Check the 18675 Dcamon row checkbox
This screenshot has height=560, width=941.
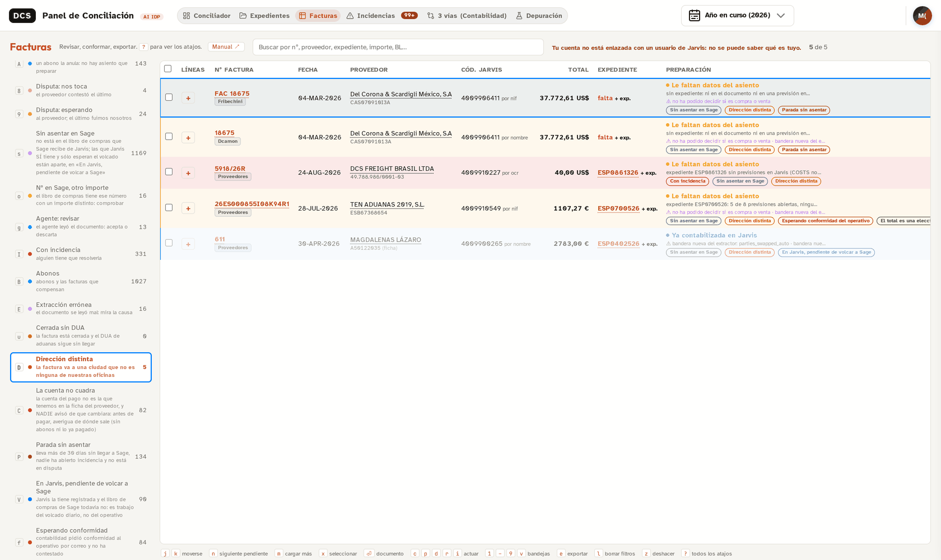pos(169,137)
